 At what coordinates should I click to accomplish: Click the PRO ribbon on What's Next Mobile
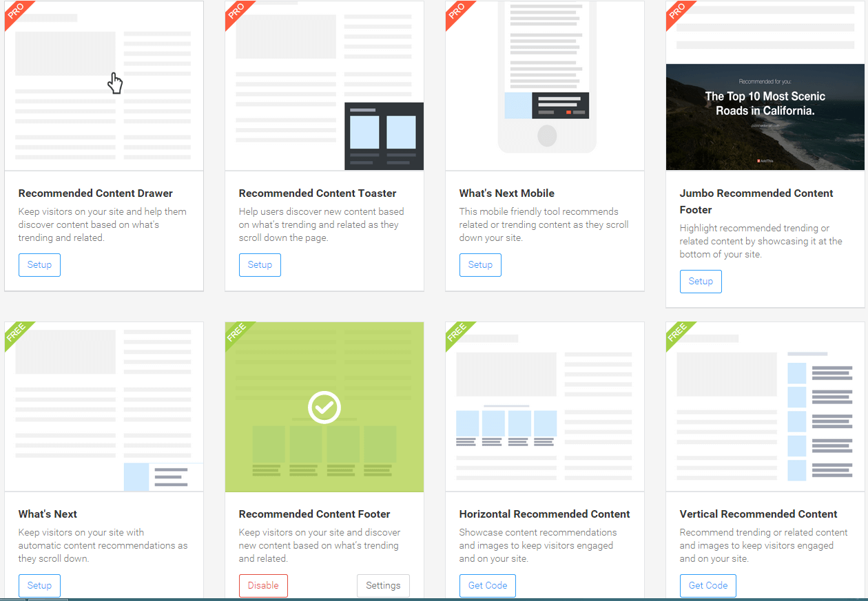click(456, 12)
